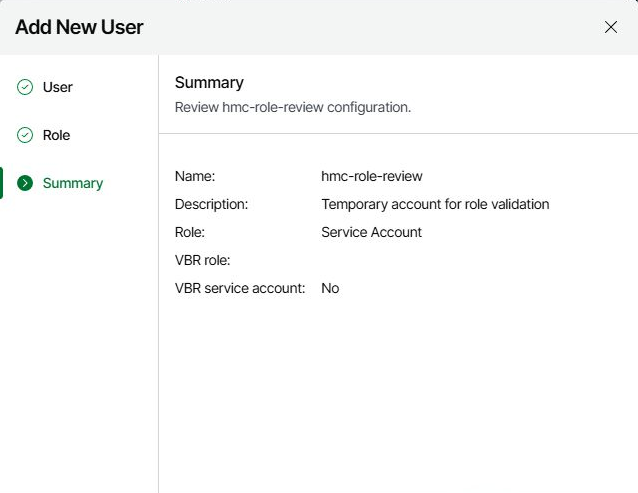The height and width of the screenshot is (493, 638).
Task: Click the name value hmc-role-review
Action: click(x=372, y=176)
